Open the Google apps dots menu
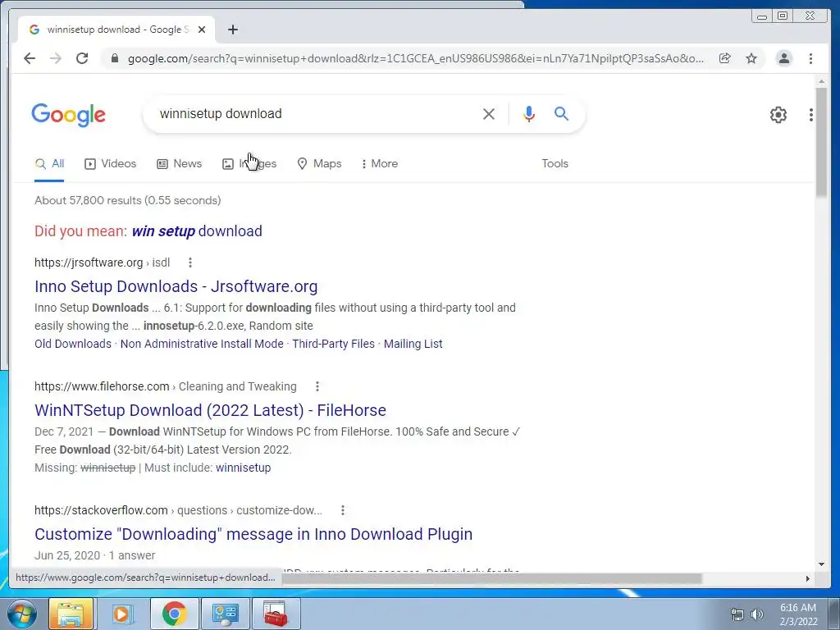 (811, 115)
